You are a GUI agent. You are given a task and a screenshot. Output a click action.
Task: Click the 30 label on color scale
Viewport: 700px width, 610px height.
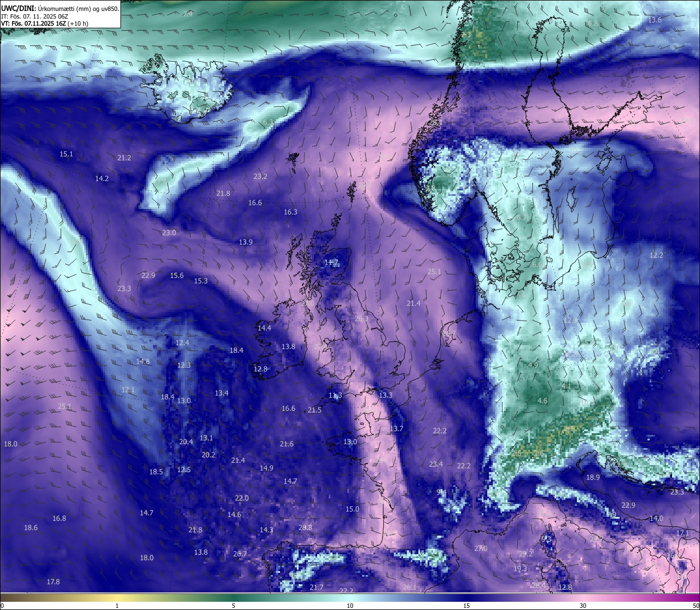583,606
